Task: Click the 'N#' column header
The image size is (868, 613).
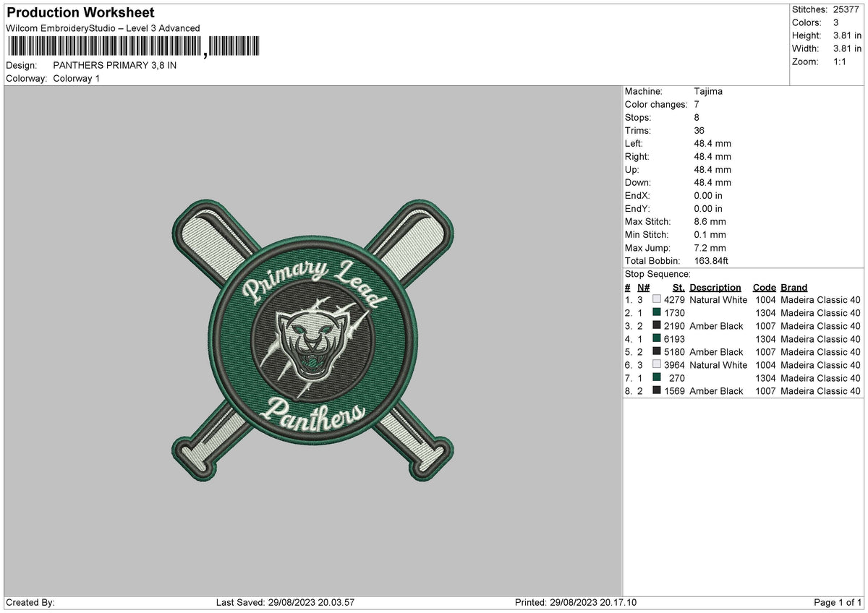Action: [x=643, y=287]
